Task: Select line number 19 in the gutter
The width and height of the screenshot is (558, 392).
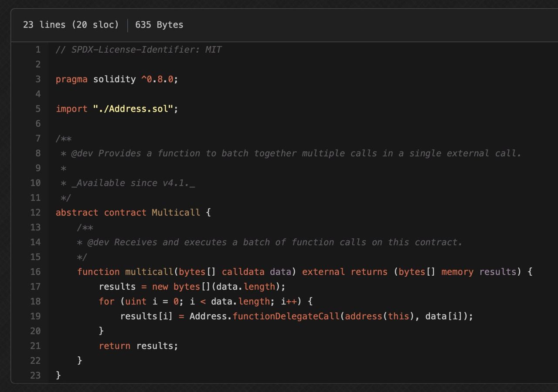Action: [35, 316]
